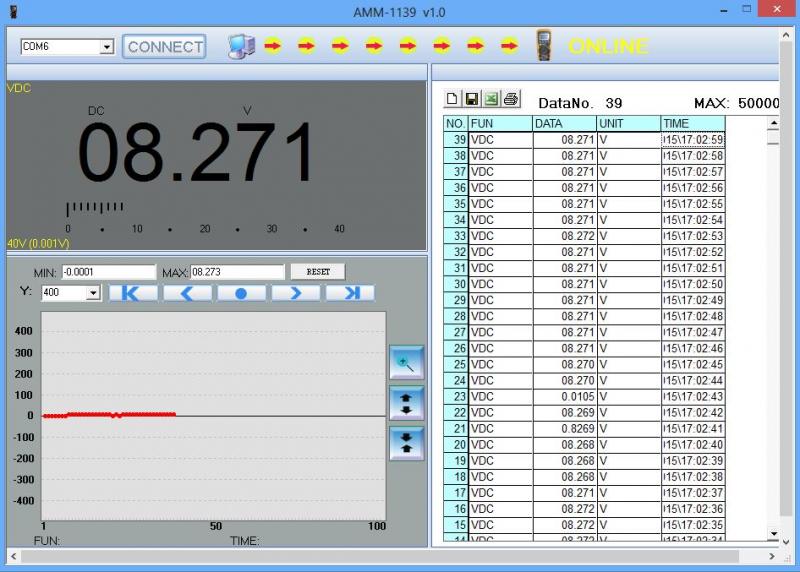
Task: Go to previous graph page
Action: click(187, 293)
